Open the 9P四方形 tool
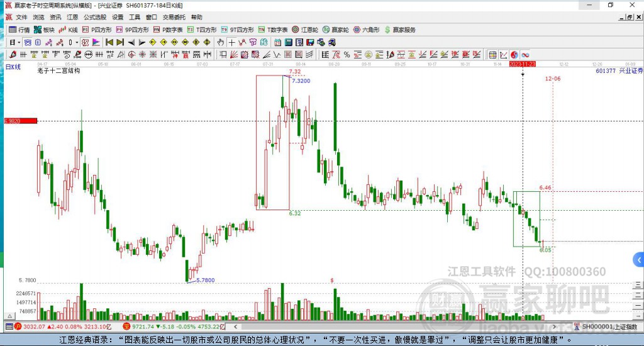644x346 pixels. 132,30
